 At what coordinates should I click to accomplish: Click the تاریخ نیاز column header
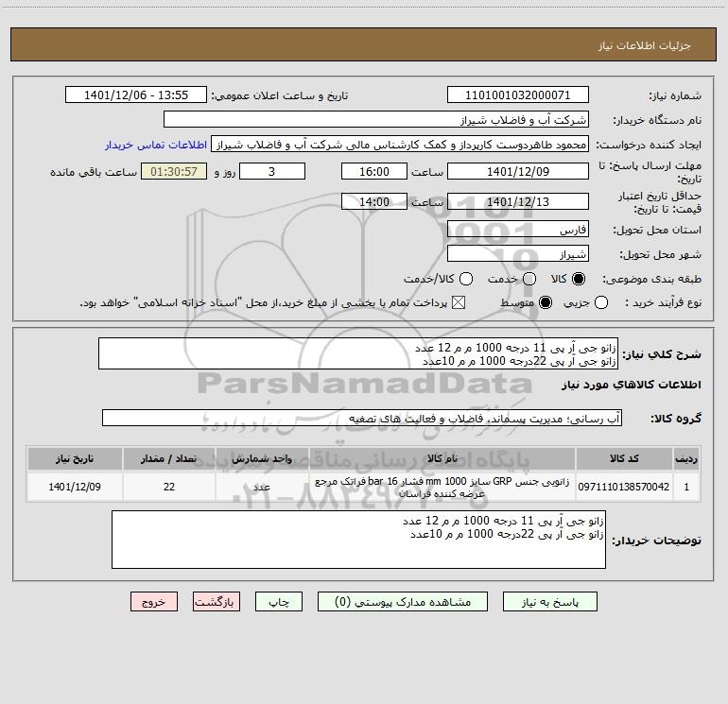75,458
